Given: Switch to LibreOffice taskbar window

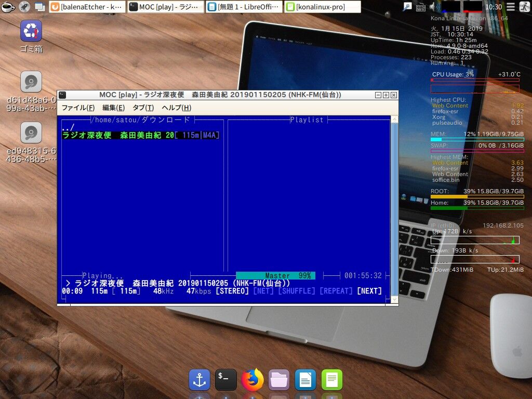Looking at the screenshot, I should 244,6.
